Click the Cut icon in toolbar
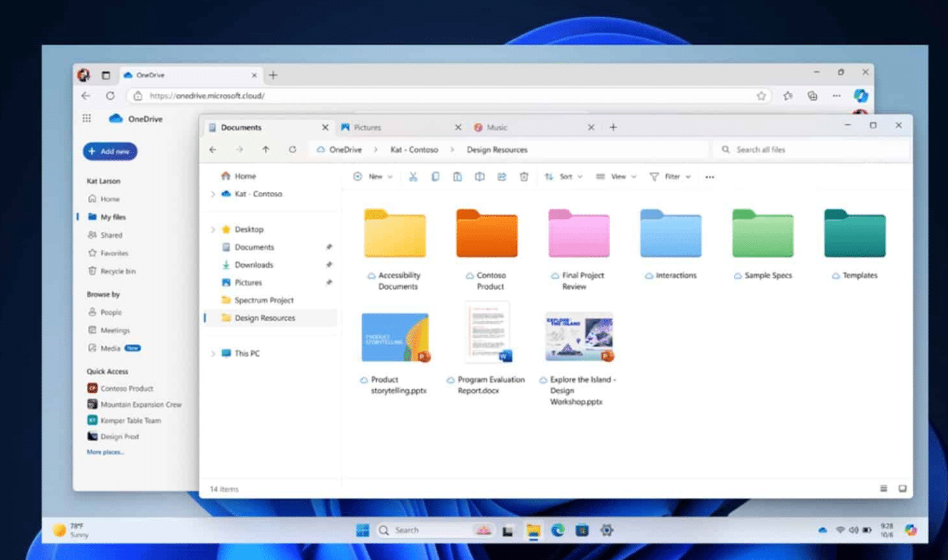The width and height of the screenshot is (948, 560). pyautogui.click(x=413, y=177)
